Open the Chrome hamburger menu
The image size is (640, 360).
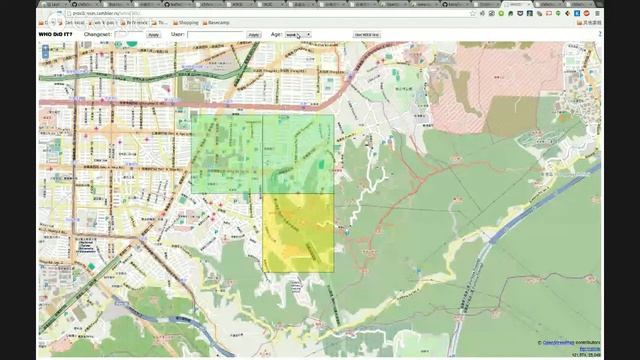pyautogui.click(x=597, y=13)
